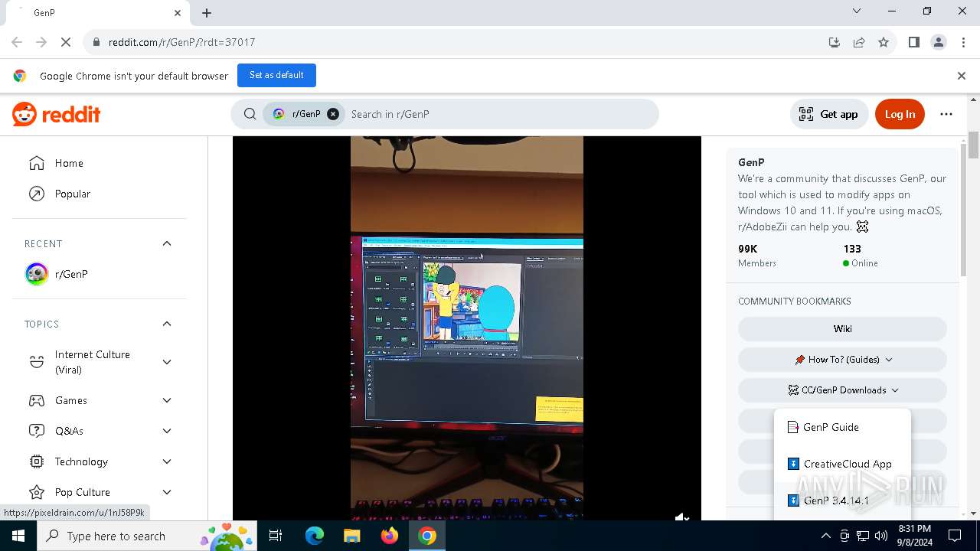Click the browser address bar URL
Screen dimensions: 980x551
(181, 42)
